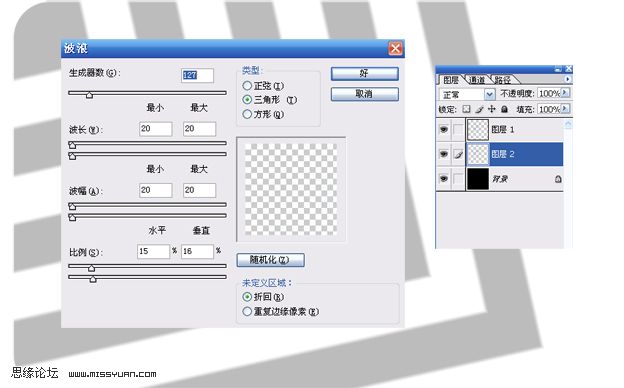Click the 比例 horizontal slider handle
Viewport: 624px width, 388px height.
(92, 268)
